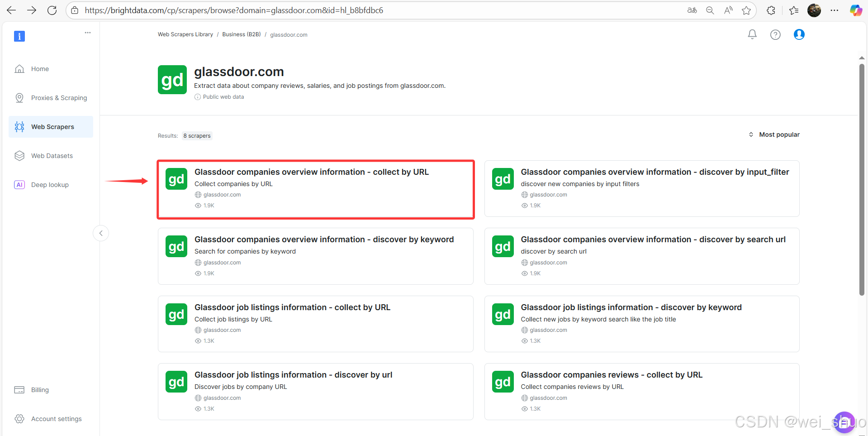The width and height of the screenshot is (868, 436).
Task: Click the 8 scrapers results badge
Action: pyautogui.click(x=197, y=136)
